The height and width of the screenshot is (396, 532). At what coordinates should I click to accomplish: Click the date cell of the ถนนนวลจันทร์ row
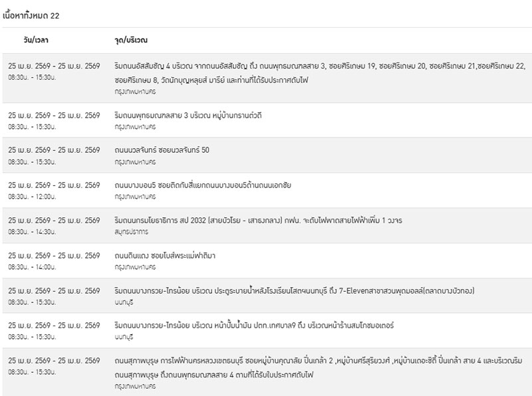54,149
